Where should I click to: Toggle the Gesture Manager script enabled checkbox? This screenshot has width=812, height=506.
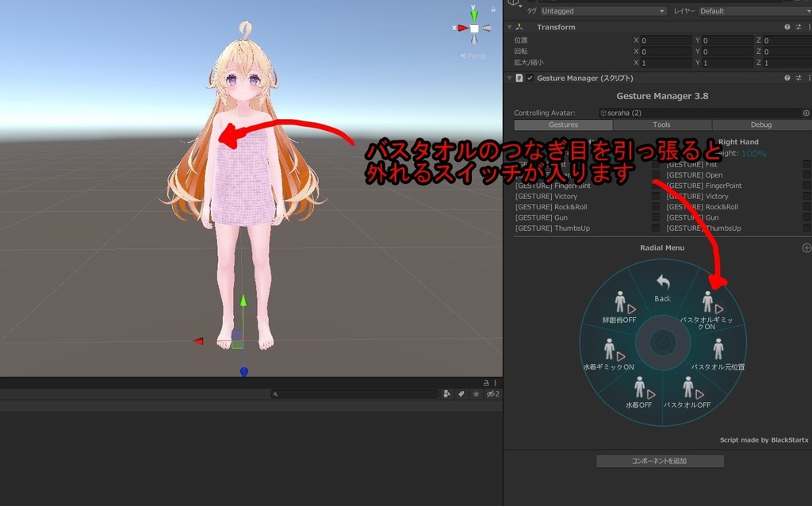coord(529,78)
